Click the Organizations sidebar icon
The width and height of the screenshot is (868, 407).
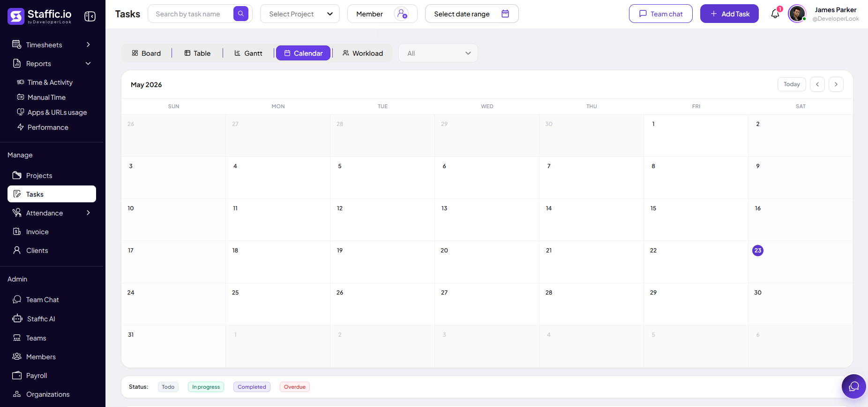click(x=17, y=394)
